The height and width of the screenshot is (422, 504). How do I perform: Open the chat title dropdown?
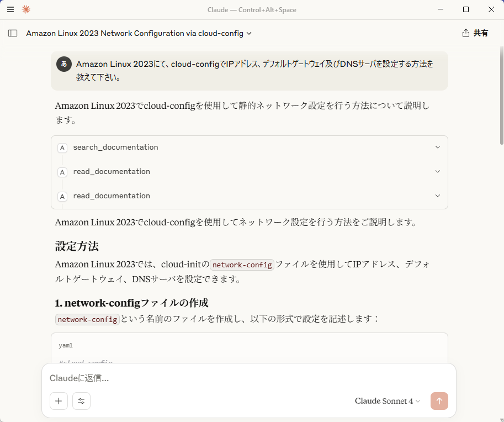[139, 34]
